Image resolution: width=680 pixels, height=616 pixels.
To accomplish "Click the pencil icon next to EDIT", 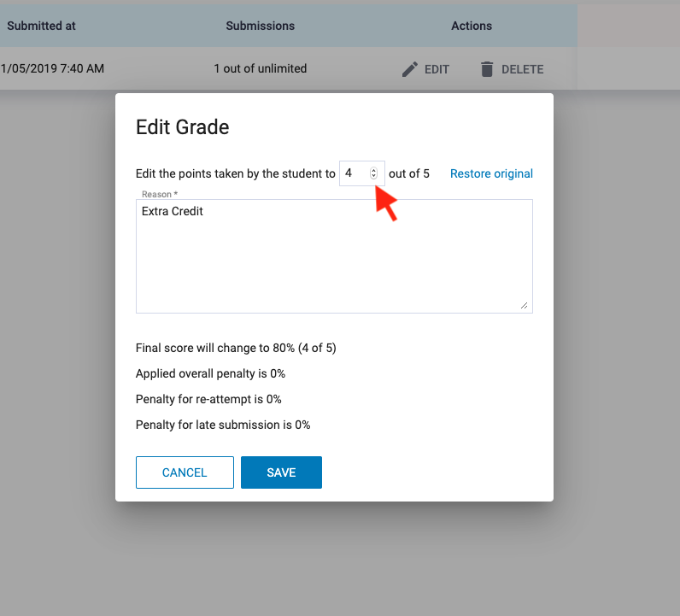I will [x=410, y=69].
